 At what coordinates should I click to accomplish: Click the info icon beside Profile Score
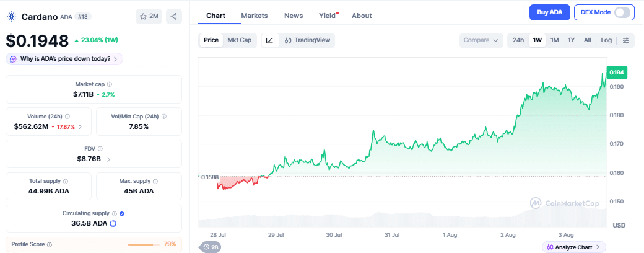point(50,244)
